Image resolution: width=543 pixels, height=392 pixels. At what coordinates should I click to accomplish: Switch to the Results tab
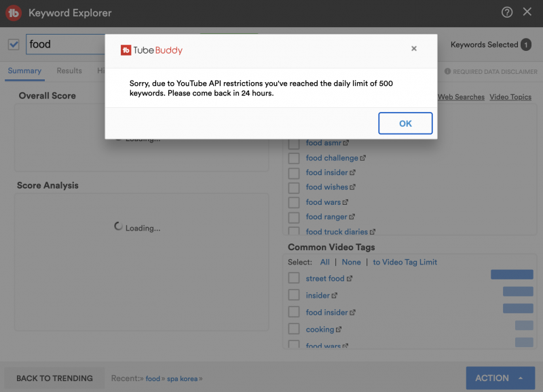[x=69, y=71]
